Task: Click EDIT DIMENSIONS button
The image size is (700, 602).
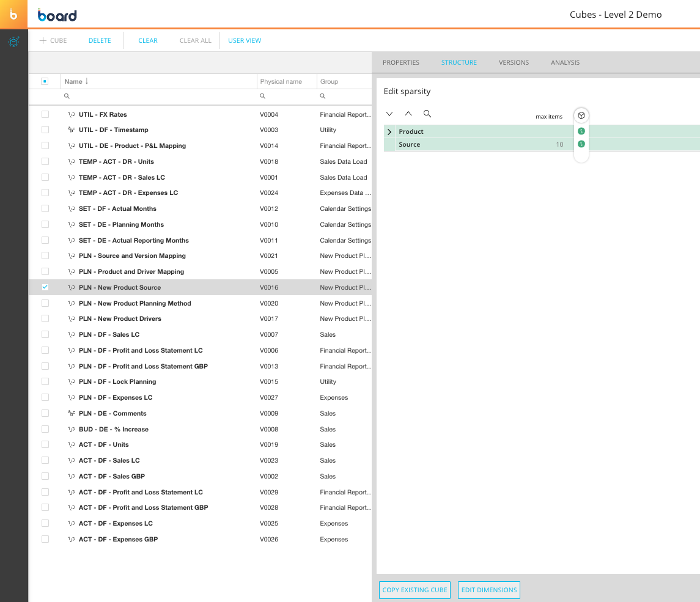Action: pyautogui.click(x=489, y=590)
